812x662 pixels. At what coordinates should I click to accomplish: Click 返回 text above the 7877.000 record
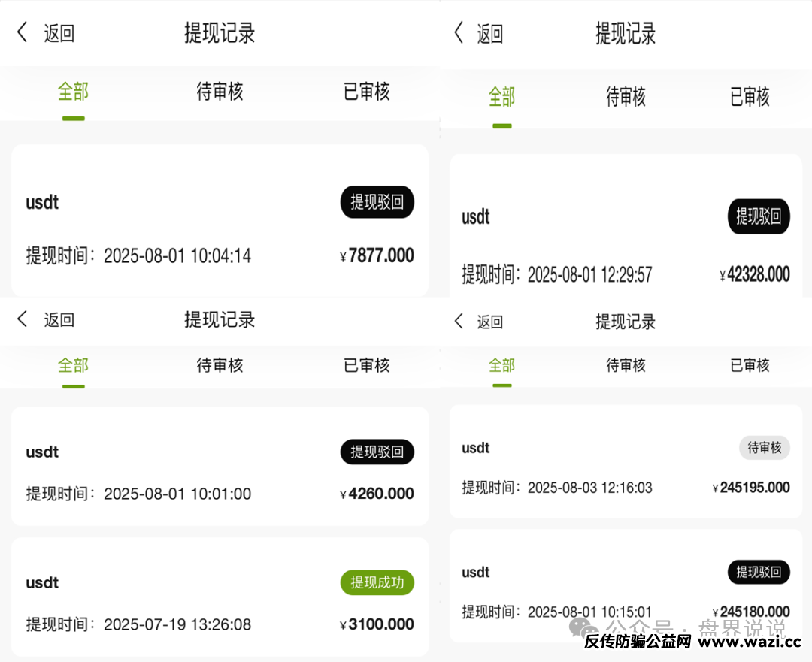click(x=59, y=33)
